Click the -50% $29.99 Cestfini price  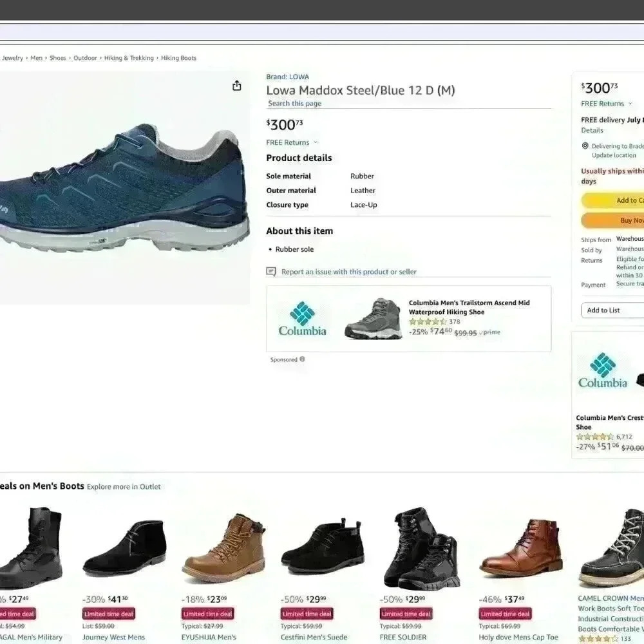click(x=303, y=599)
